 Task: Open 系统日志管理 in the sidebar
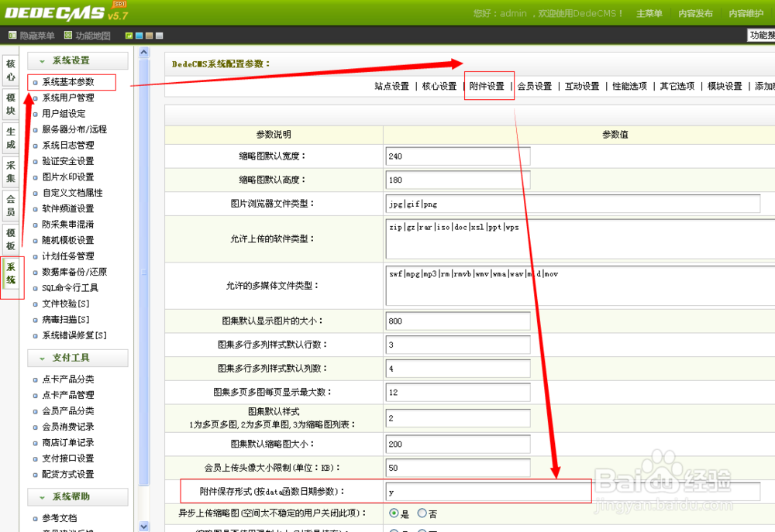tap(67, 146)
